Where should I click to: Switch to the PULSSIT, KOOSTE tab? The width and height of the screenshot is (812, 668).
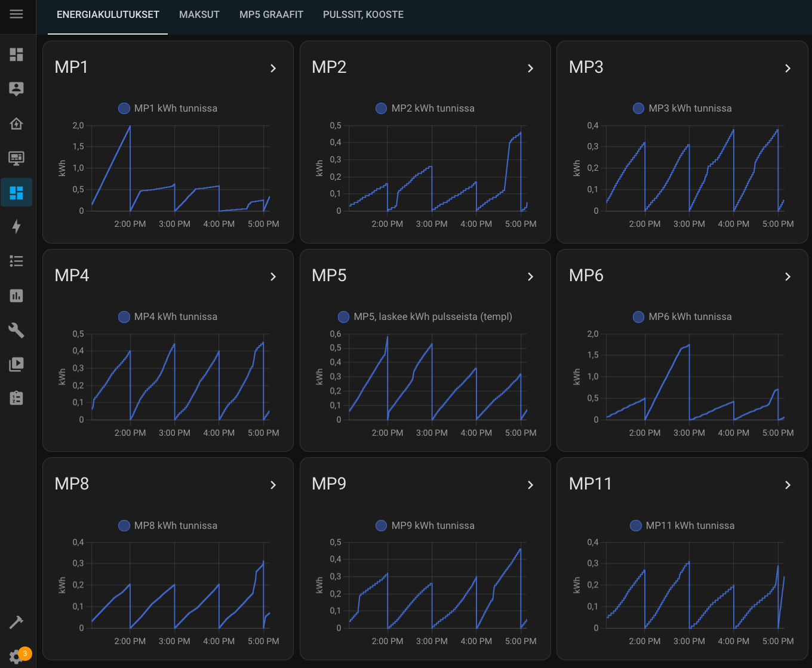pyautogui.click(x=363, y=14)
